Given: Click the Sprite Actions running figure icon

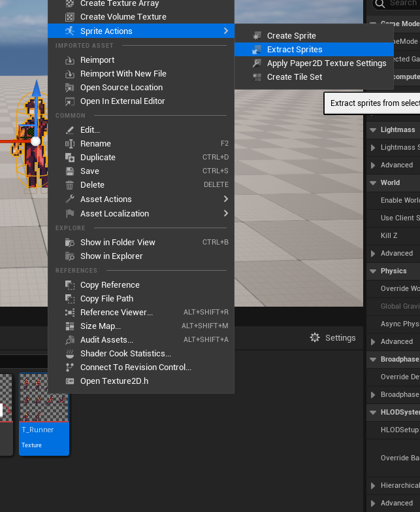Looking at the screenshot, I should pos(70,31).
